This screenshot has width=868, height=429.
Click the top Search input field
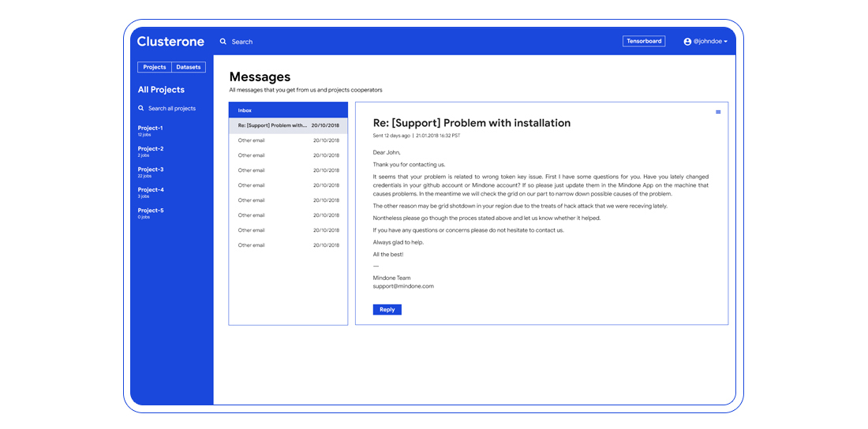tap(242, 42)
